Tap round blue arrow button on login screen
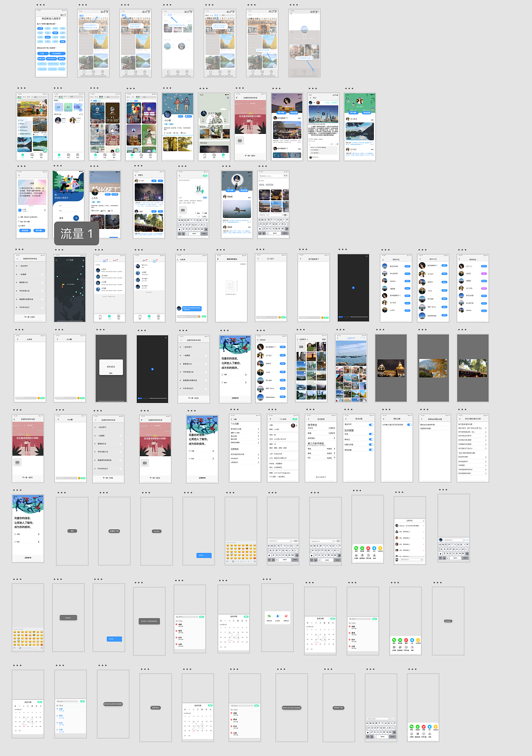Viewport: 532px width, 756px height. click(76, 218)
